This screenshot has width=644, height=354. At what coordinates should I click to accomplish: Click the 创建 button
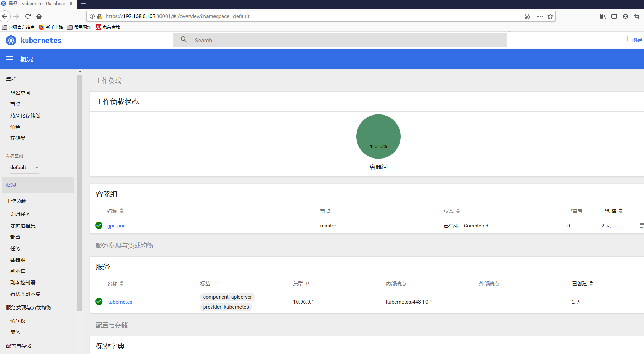(633, 39)
